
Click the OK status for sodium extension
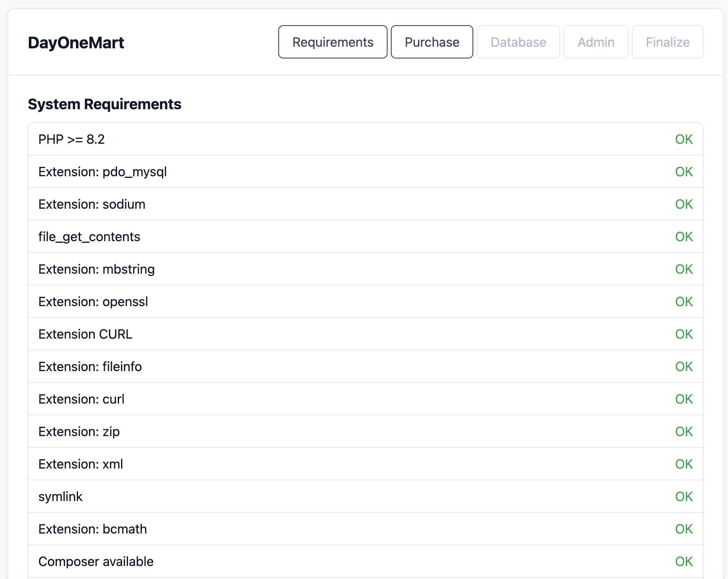click(684, 204)
